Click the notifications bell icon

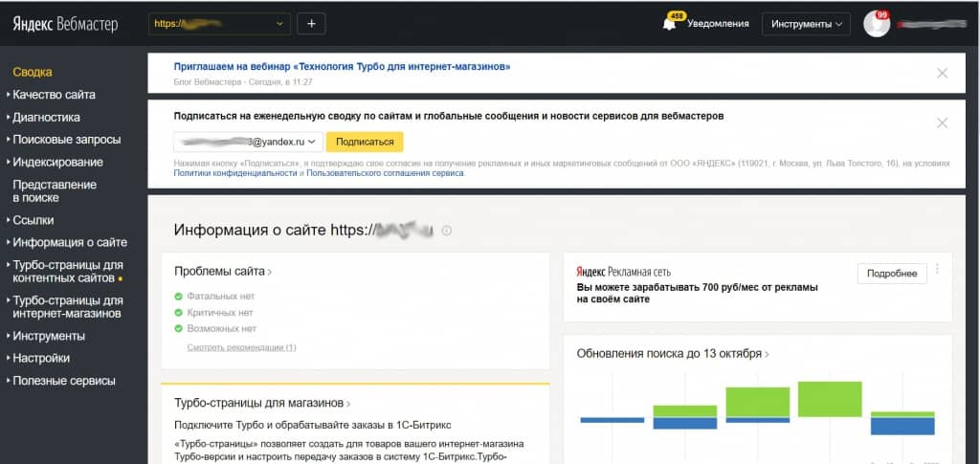669,24
